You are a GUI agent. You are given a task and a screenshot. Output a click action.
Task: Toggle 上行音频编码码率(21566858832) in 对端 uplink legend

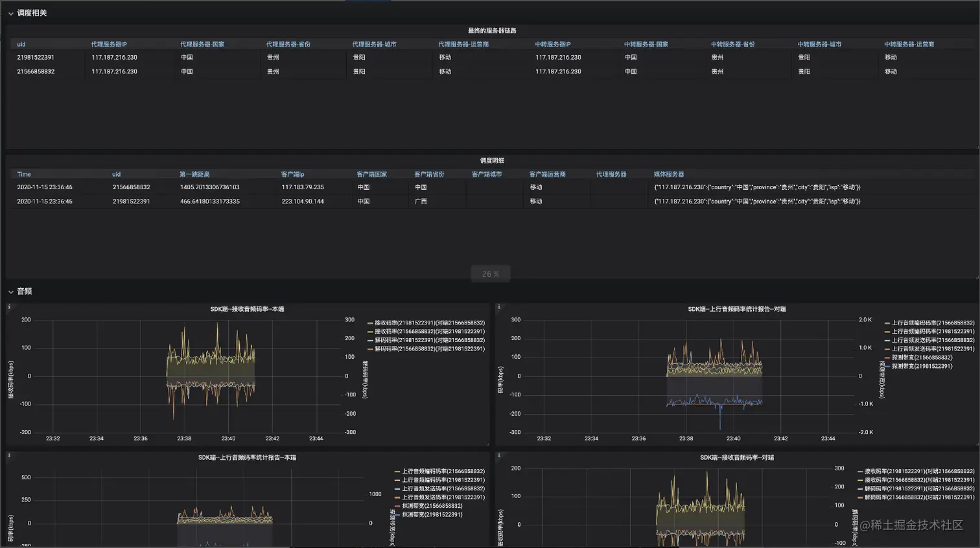(x=933, y=323)
